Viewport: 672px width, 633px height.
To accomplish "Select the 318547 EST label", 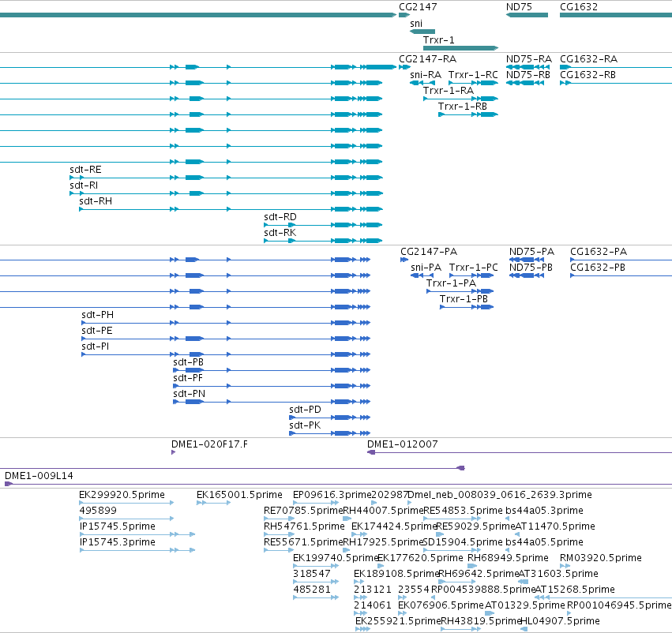I will click(x=312, y=574).
